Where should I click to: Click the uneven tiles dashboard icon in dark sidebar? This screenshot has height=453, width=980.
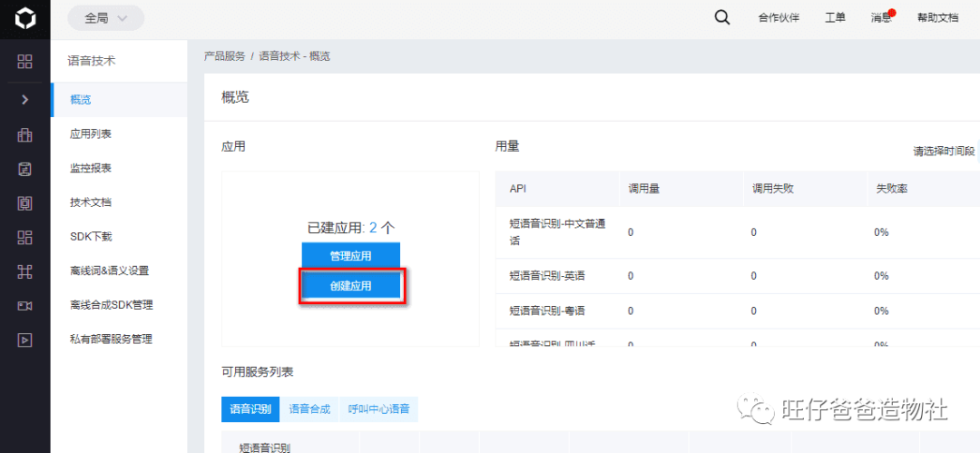[25, 237]
